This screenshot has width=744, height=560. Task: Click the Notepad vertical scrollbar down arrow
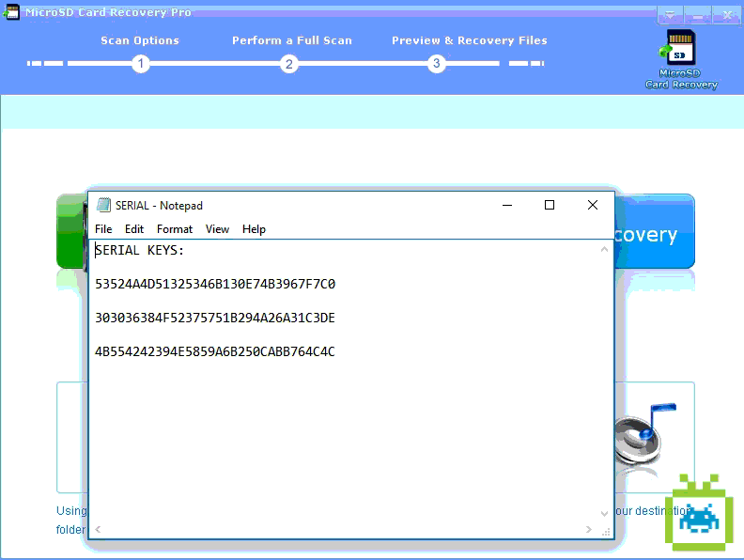pyautogui.click(x=605, y=514)
